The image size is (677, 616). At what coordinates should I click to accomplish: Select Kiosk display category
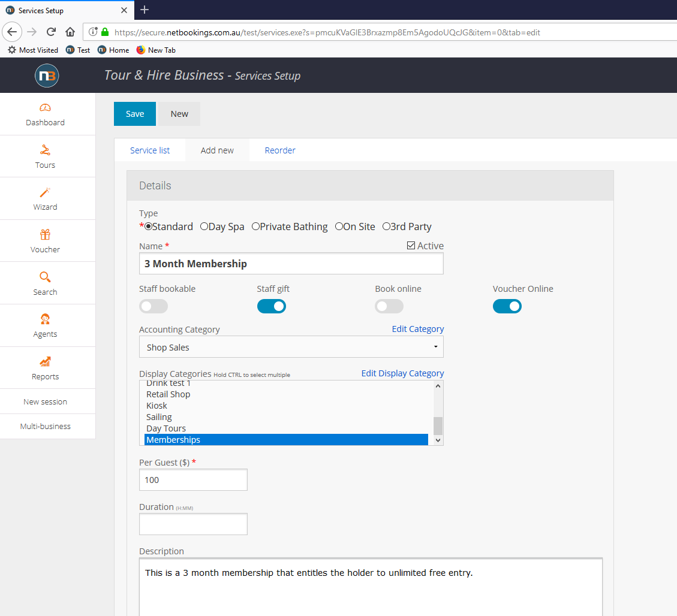click(286, 406)
